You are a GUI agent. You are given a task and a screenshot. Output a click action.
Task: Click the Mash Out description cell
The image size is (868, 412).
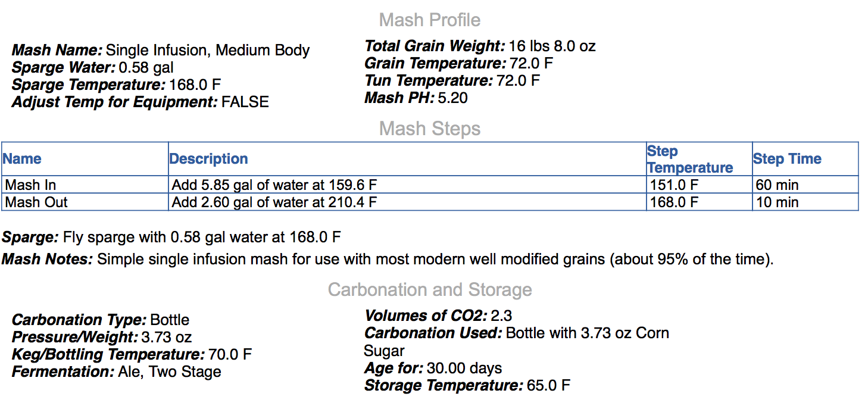tap(274, 202)
